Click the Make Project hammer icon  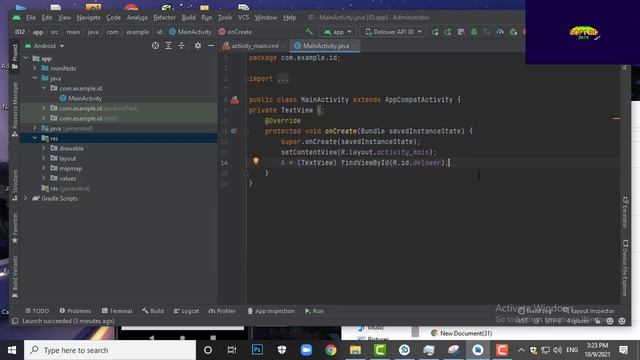[309, 31]
